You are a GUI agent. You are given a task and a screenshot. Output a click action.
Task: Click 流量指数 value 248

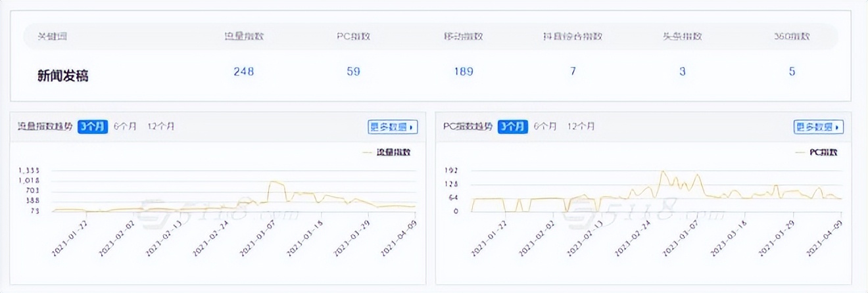coord(243,72)
